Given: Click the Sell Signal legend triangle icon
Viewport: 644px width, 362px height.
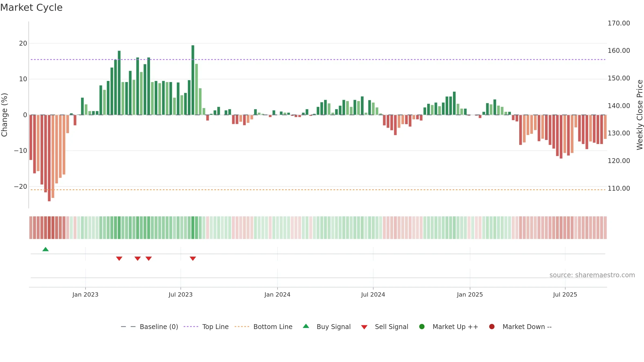Looking at the screenshot, I should [364, 327].
